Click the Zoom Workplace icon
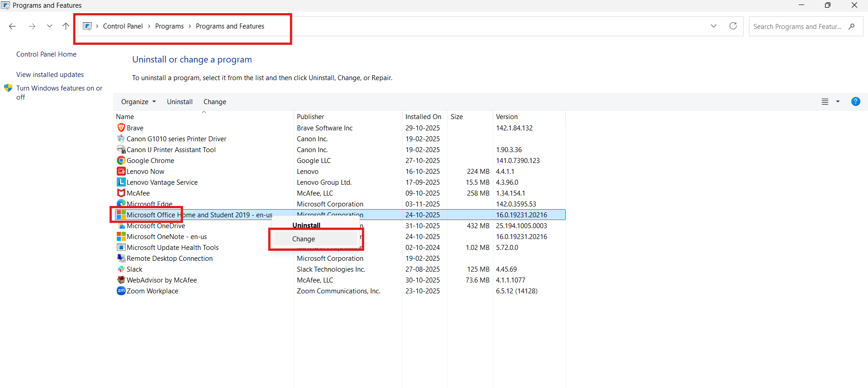 121,291
